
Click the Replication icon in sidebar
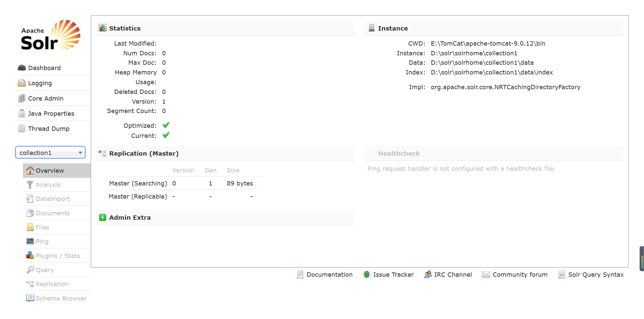point(30,284)
